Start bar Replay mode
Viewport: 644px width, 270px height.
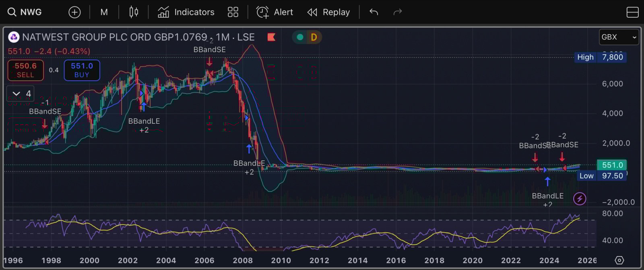tap(328, 12)
